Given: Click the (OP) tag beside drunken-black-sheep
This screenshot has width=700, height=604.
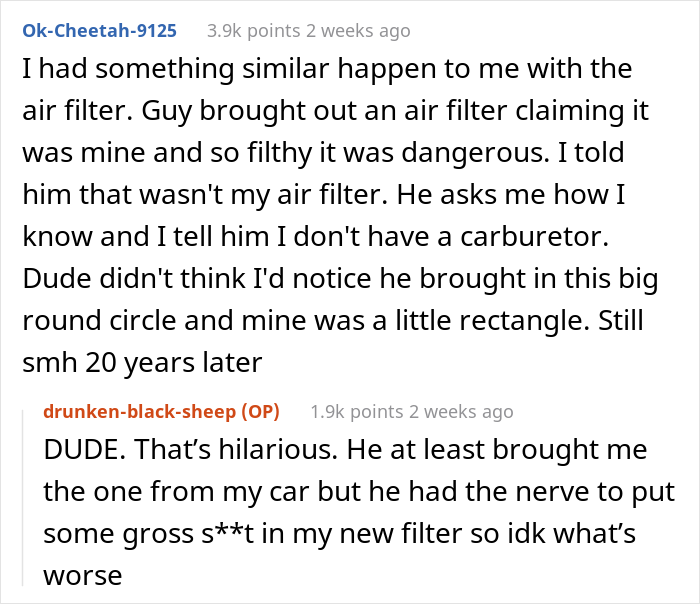Looking at the screenshot, I should pos(261,412).
